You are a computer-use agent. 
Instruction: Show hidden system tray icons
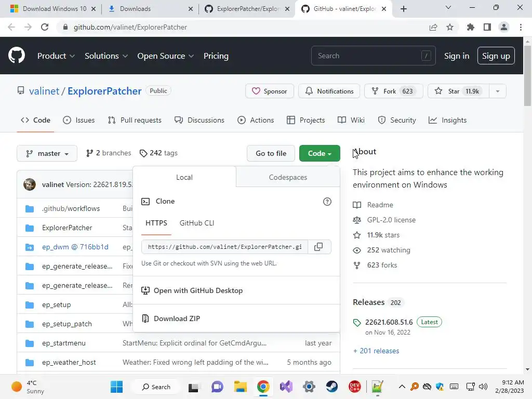402,387
